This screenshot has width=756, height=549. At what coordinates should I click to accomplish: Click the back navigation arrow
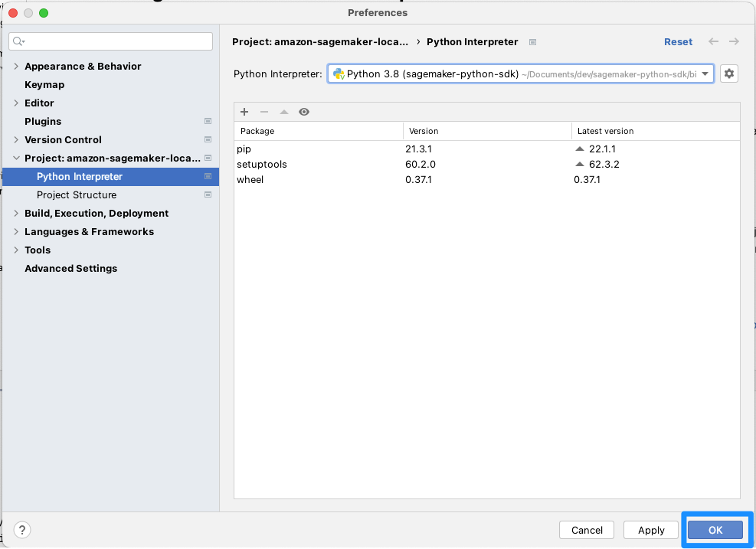click(x=714, y=42)
